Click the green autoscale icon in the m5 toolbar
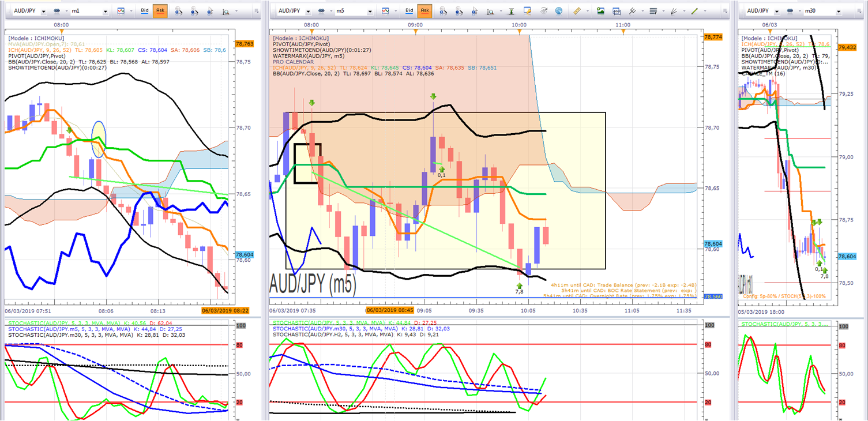 (511, 11)
